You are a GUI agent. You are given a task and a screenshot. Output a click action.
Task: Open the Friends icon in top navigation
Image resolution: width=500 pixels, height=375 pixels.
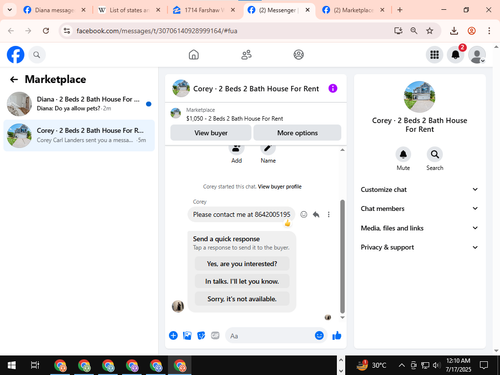click(x=246, y=55)
